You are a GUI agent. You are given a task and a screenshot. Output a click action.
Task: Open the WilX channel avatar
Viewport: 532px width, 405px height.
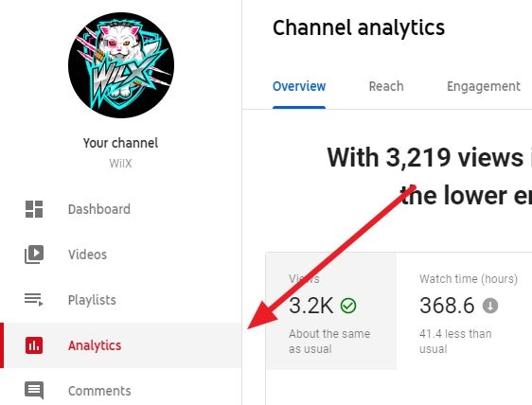121,65
